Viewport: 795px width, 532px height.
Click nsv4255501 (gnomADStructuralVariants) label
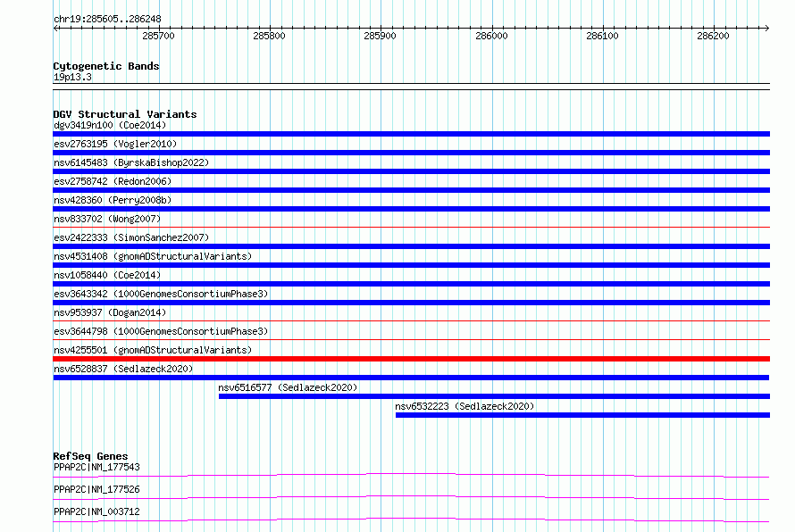(153, 350)
